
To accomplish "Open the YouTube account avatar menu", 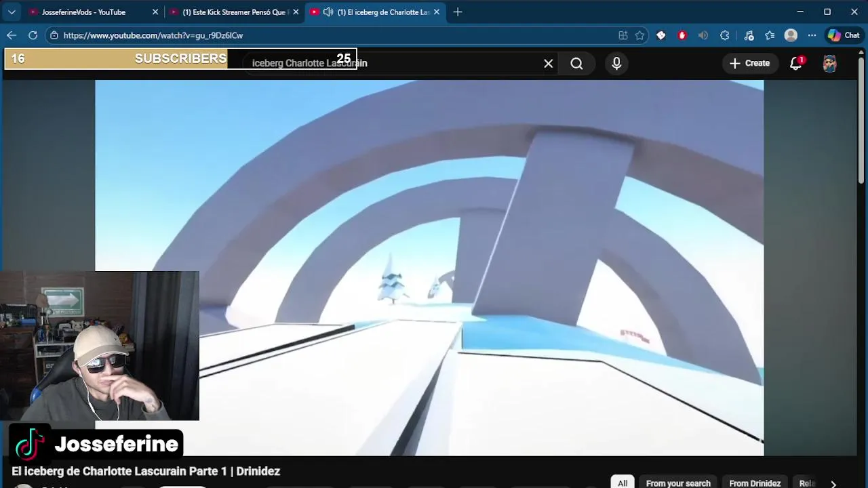I will click(830, 64).
